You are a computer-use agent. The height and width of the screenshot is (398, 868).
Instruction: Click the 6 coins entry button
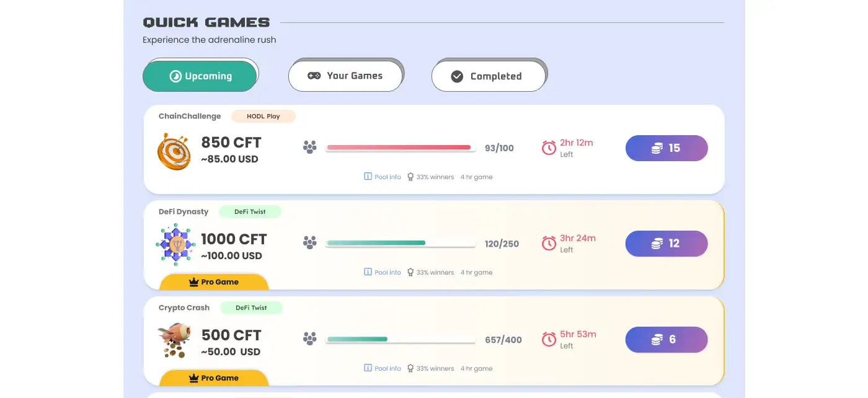666,340
